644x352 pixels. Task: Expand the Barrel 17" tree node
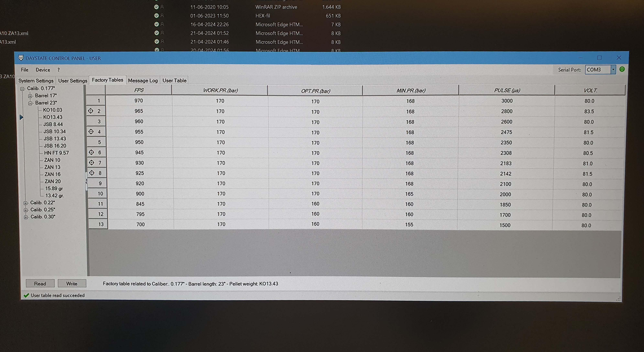[x=30, y=96]
